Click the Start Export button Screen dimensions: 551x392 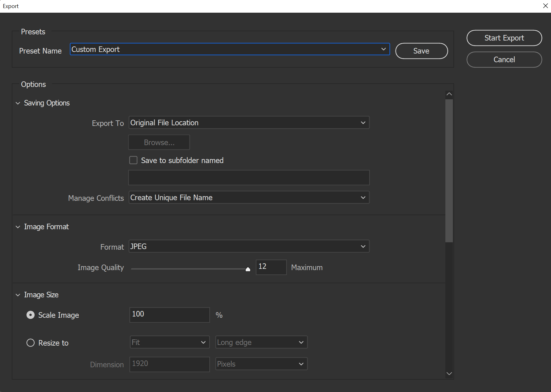pyautogui.click(x=504, y=38)
